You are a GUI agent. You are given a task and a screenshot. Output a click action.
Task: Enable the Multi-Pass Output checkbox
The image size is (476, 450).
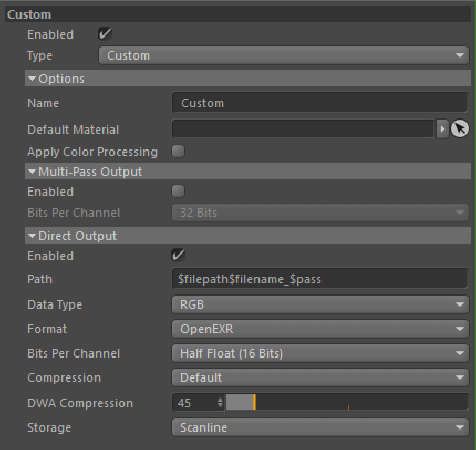[178, 192]
